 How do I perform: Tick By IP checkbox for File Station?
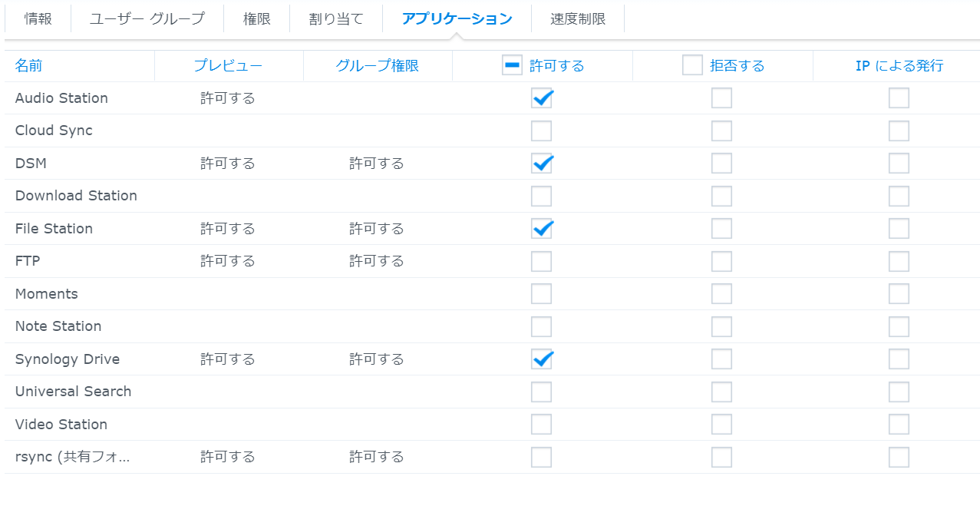[899, 229]
